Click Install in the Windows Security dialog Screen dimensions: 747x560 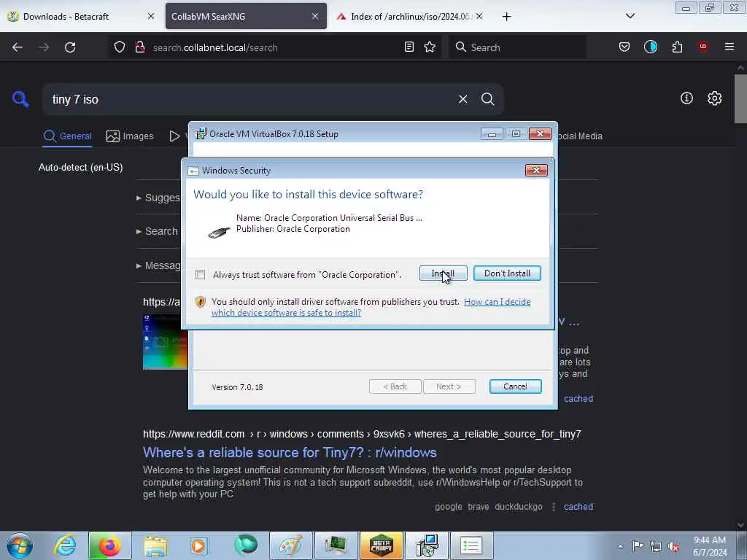click(x=443, y=273)
